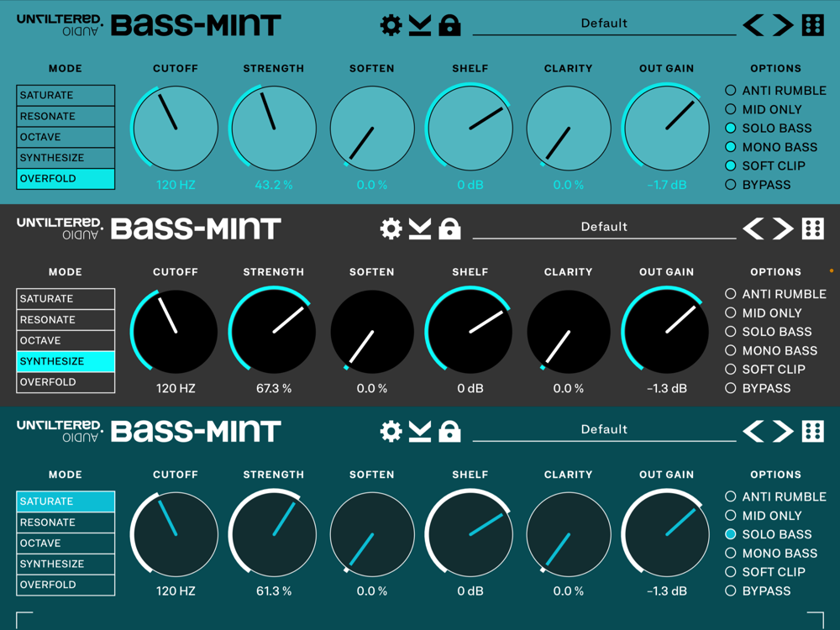Click 43.2 % strength value in teal panel
Image resolution: width=840 pixels, height=630 pixels.
tap(274, 185)
